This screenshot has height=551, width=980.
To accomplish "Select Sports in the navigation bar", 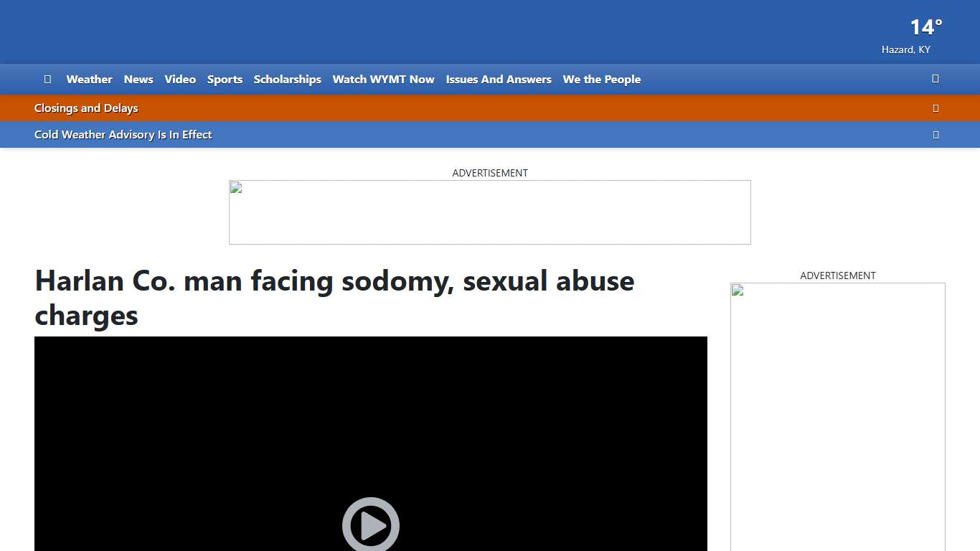I will coord(225,80).
